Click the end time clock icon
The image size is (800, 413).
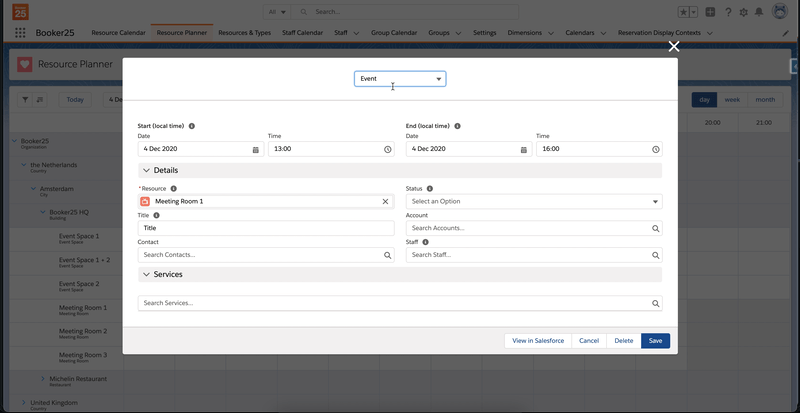tap(656, 149)
